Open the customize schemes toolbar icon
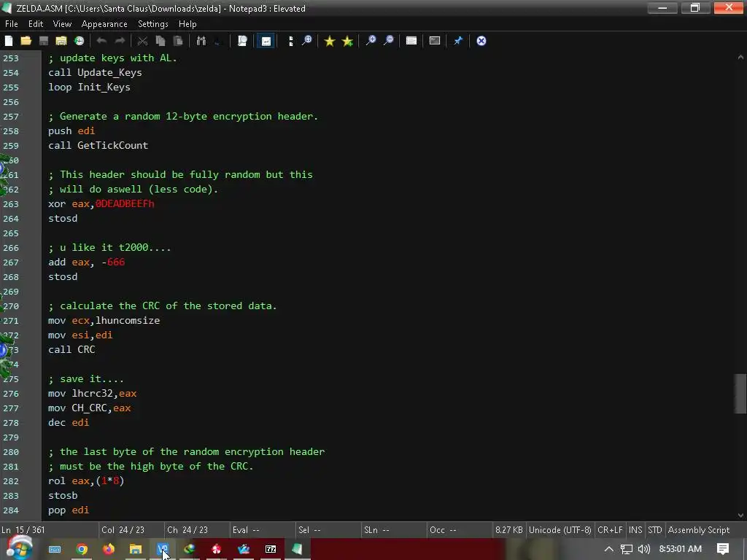The width and height of the screenshot is (747, 560). click(435, 41)
